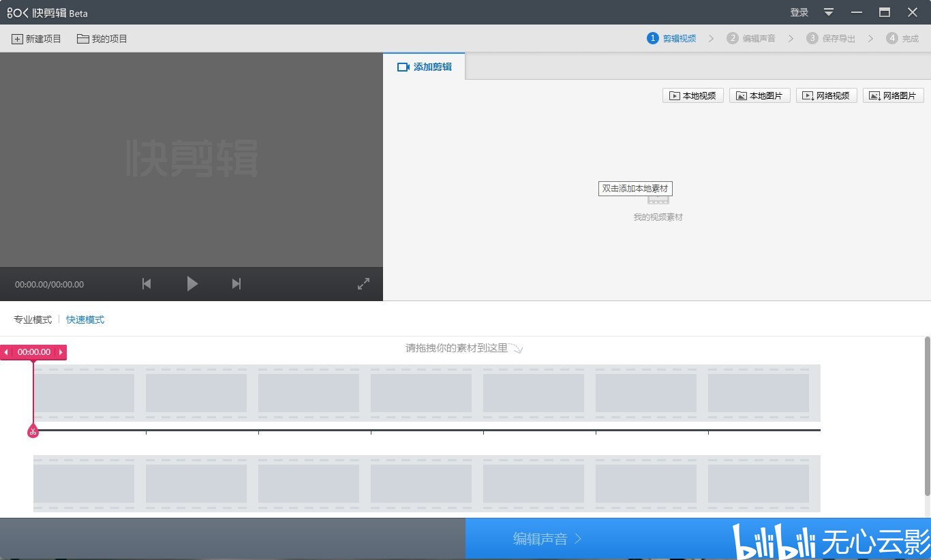Screen dimensions: 931x560
Task: Click the 我的视频素材 placeholder icon
Action: click(658, 199)
